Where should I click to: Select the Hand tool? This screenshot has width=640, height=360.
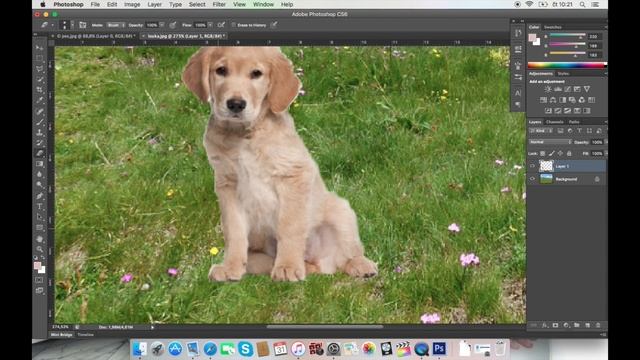click(40, 239)
